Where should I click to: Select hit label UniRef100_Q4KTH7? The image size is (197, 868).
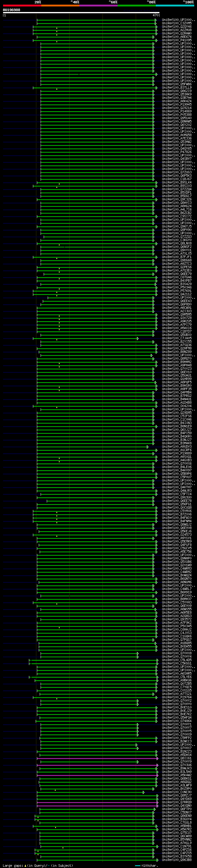[x=177, y=487]
